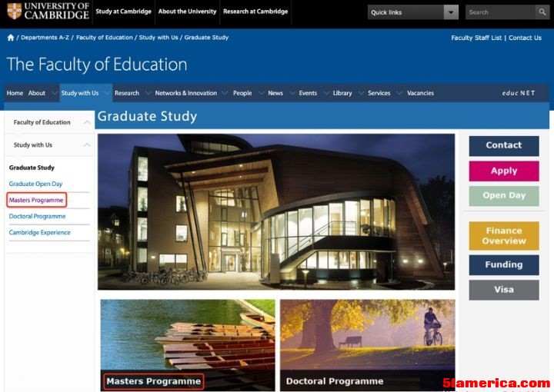The image size is (554, 392).
Task: Open Cambridge Experience sidebar link
Action: point(39,233)
